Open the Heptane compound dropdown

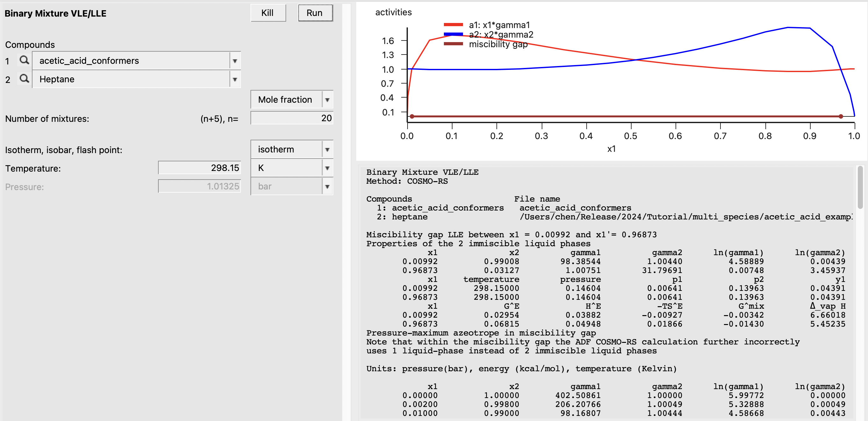click(x=235, y=80)
